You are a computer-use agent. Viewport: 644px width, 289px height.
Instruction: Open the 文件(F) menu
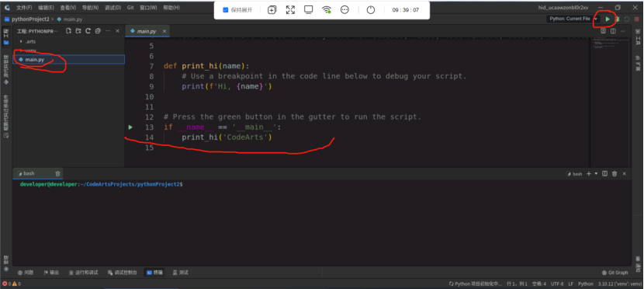(x=24, y=8)
